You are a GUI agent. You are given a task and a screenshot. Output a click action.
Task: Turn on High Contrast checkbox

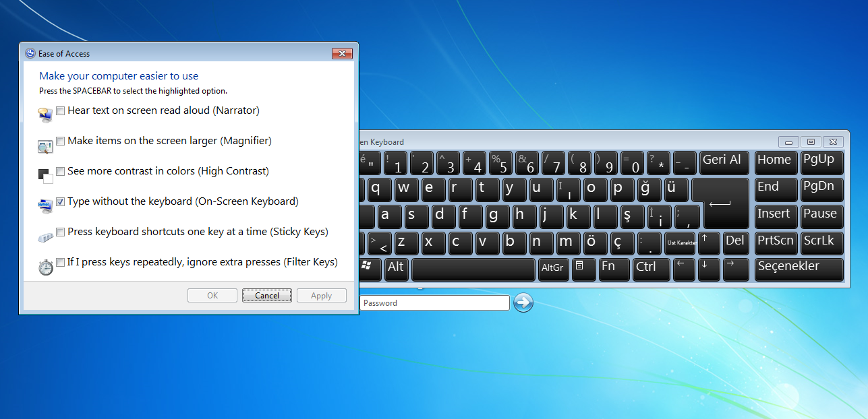point(61,171)
